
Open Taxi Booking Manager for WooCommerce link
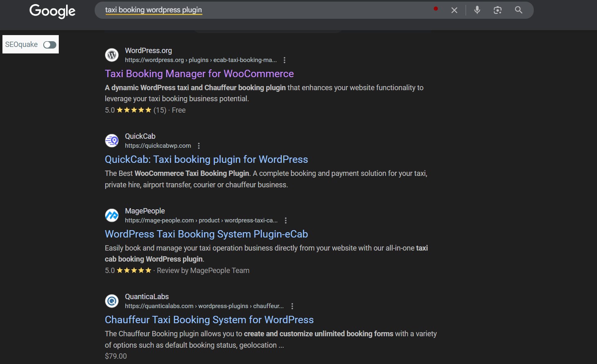click(x=199, y=74)
